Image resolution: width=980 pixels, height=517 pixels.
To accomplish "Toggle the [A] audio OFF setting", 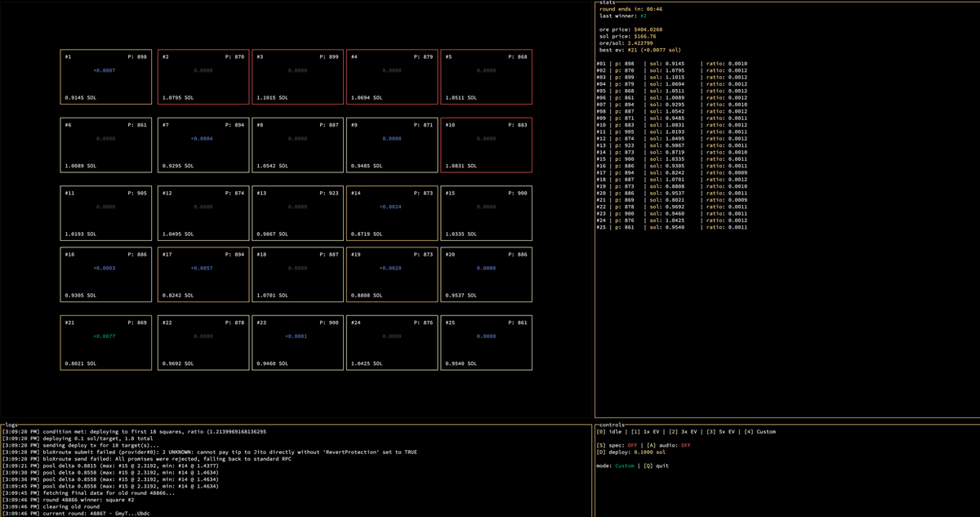I will tap(670, 445).
